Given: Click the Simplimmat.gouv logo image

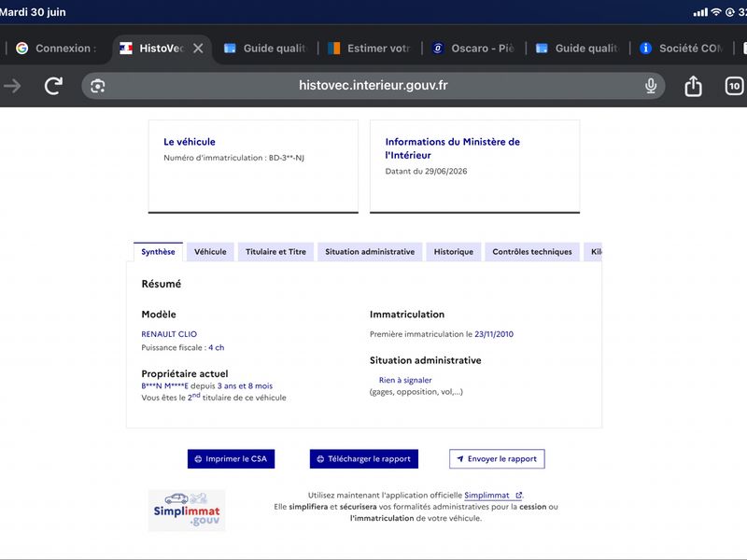Looking at the screenshot, I should pyautogui.click(x=187, y=511).
